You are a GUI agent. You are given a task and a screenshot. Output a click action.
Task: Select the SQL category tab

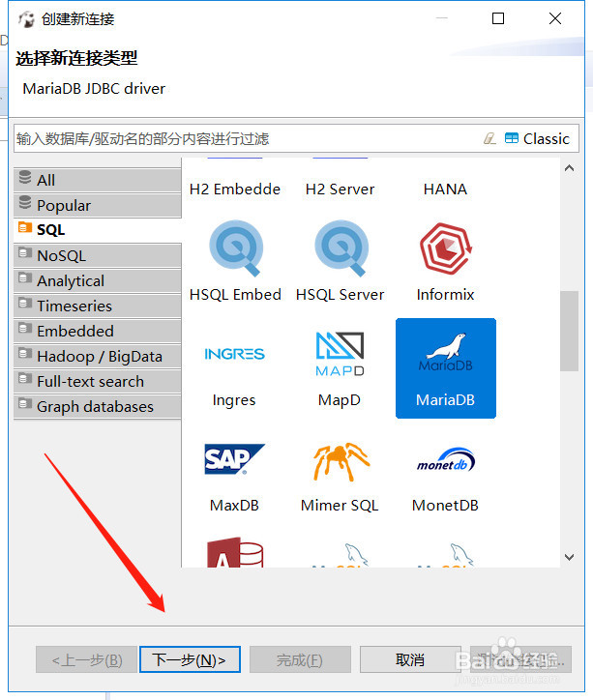[x=98, y=230]
